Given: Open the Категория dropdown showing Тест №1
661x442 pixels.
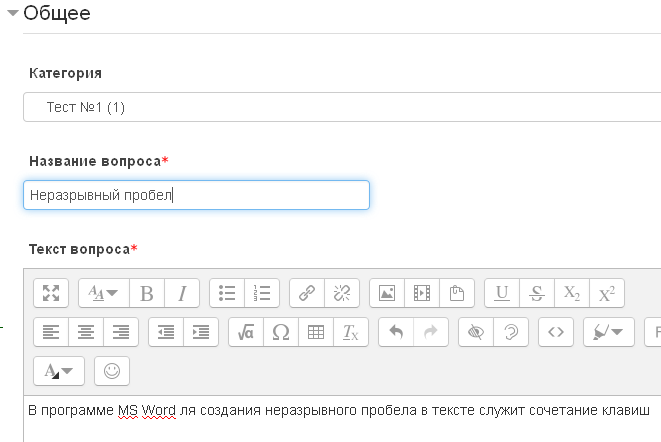Looking at the screenshot, I should point(342,107).
